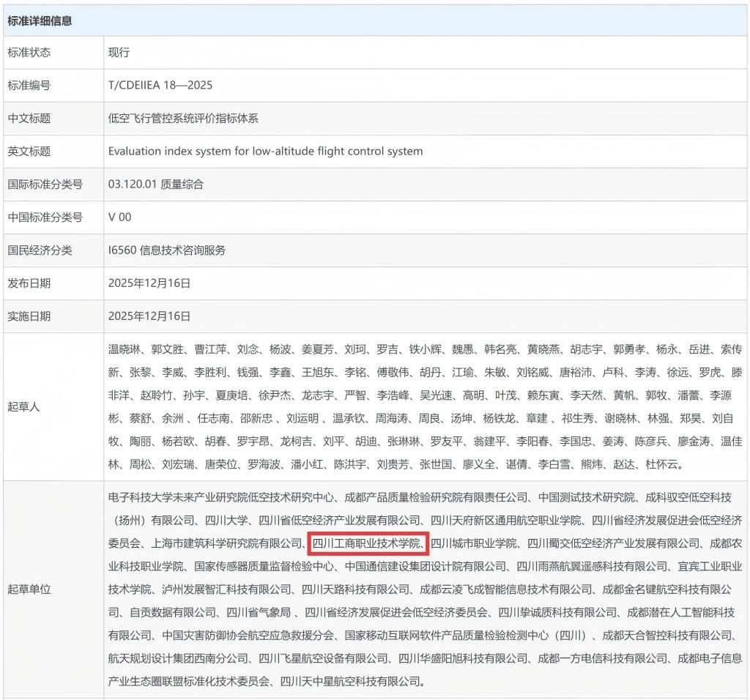Select the V 00 classification value
The image size is (750, 700).
click(119, 217)
